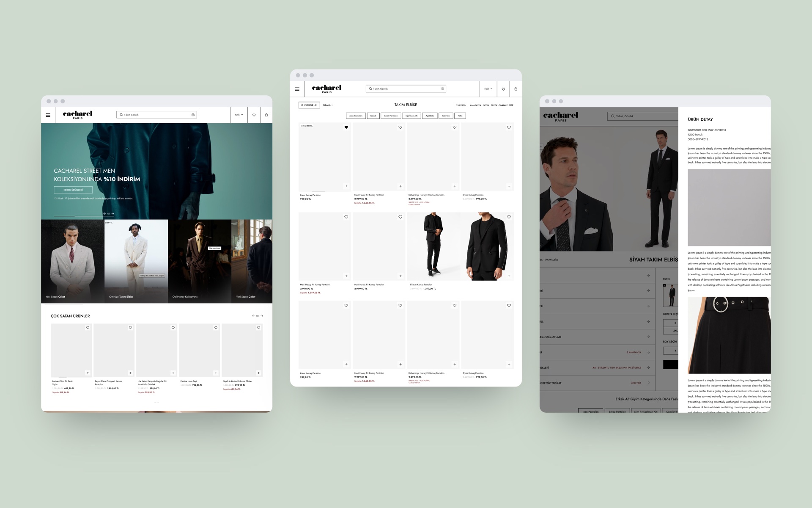This screenshot has width=812, height=508.
Task: Click next arrow in Çok Satan Ürünler carousel
Action: point(262,316)
